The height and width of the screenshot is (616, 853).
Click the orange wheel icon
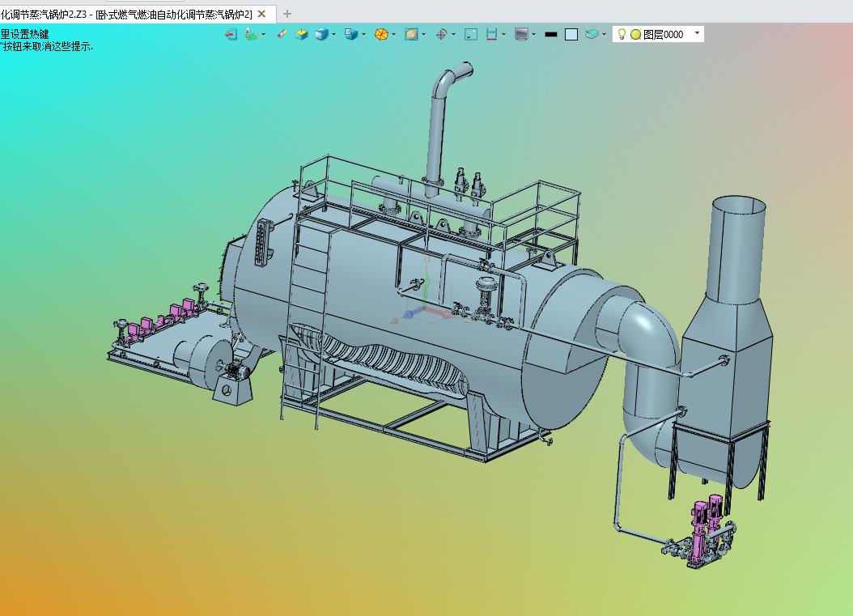pyautogui.click(x=381, y=34)
